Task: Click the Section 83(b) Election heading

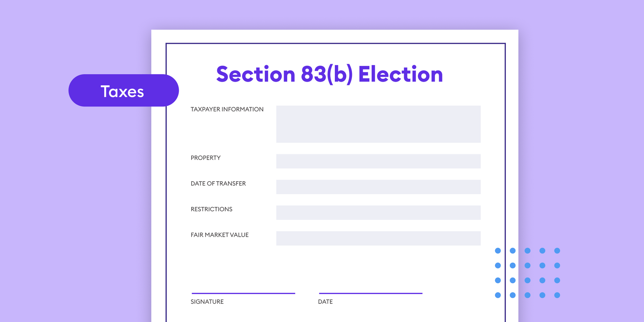Action: (x=329, y=74)
